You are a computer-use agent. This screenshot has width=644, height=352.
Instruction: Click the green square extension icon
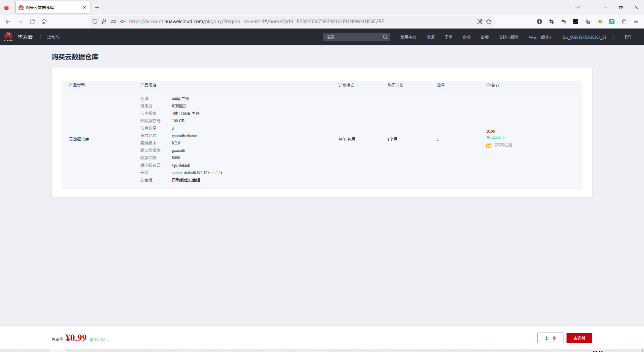pos(612,21)
